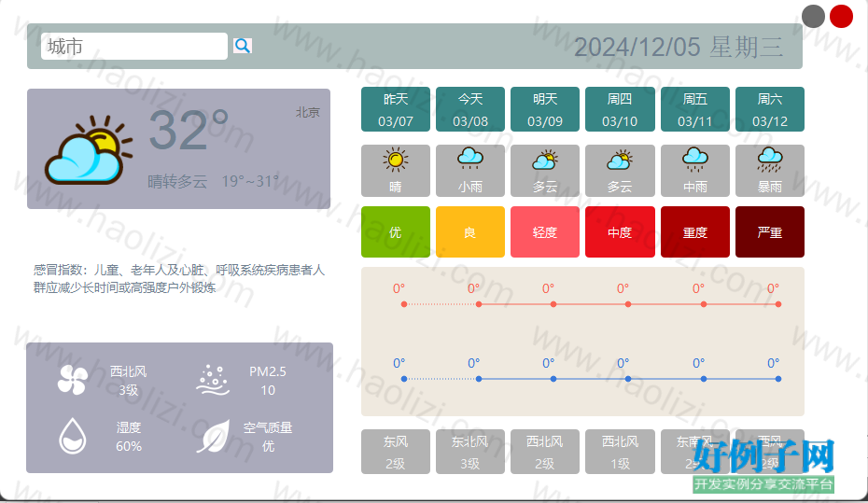Click the 东北风 3级 wind card
Image resolution: width=868 pixels, height=503 pixels.
click(470, 452)
